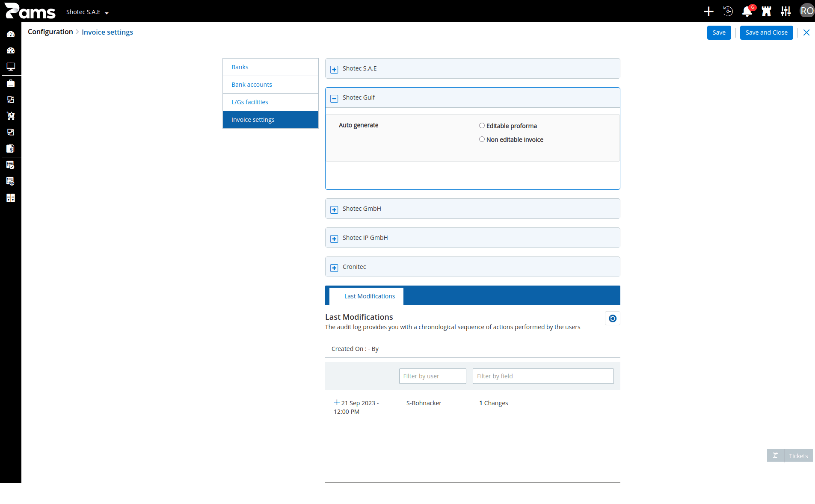Click the Last Modifications heading
815x504 pixels.
(x=359, y=317)
